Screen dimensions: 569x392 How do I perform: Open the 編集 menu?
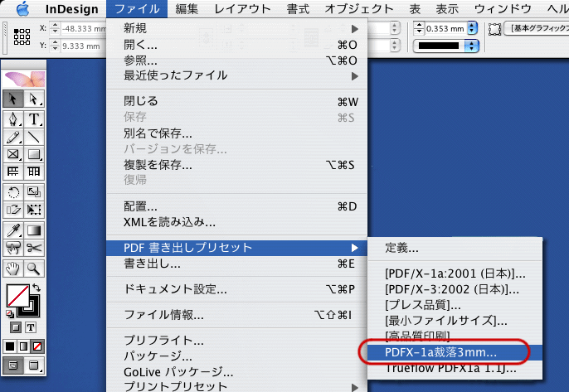click(x=187, y=9)
